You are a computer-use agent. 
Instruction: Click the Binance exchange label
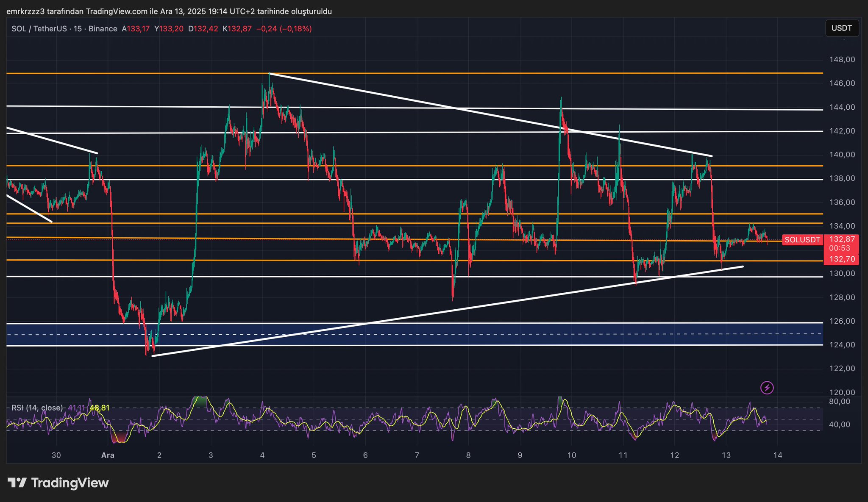point(103,29)
